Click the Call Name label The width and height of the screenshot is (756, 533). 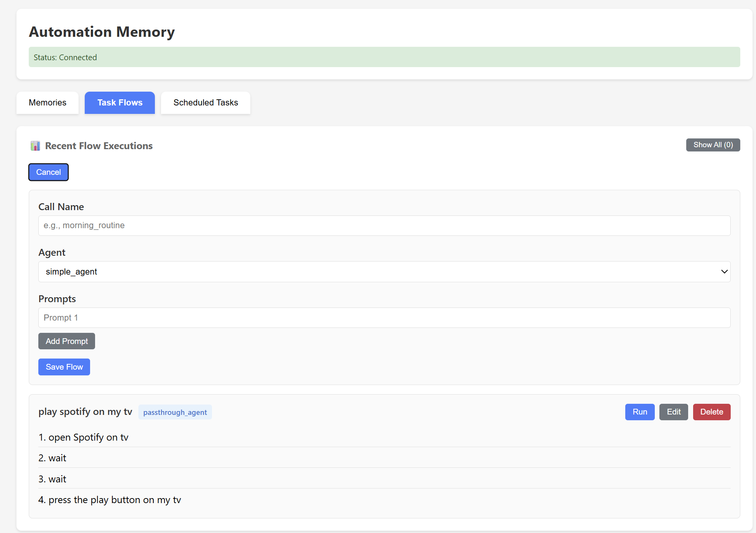[x=61, y=207]
